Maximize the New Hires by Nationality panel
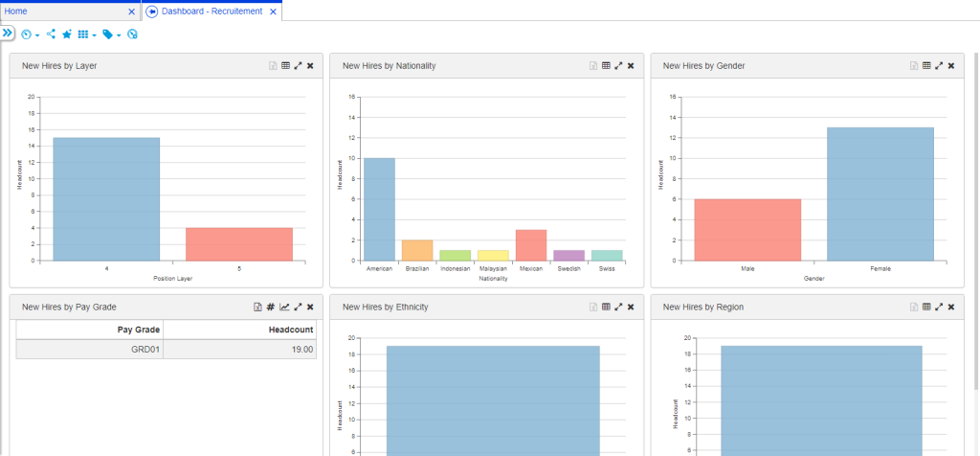 coord(618,66)
